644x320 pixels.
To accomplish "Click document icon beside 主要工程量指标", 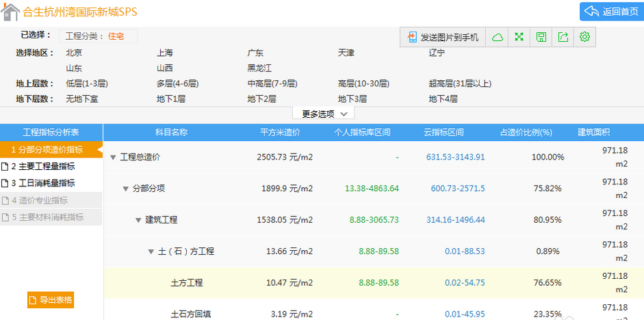I will [5, 167].
